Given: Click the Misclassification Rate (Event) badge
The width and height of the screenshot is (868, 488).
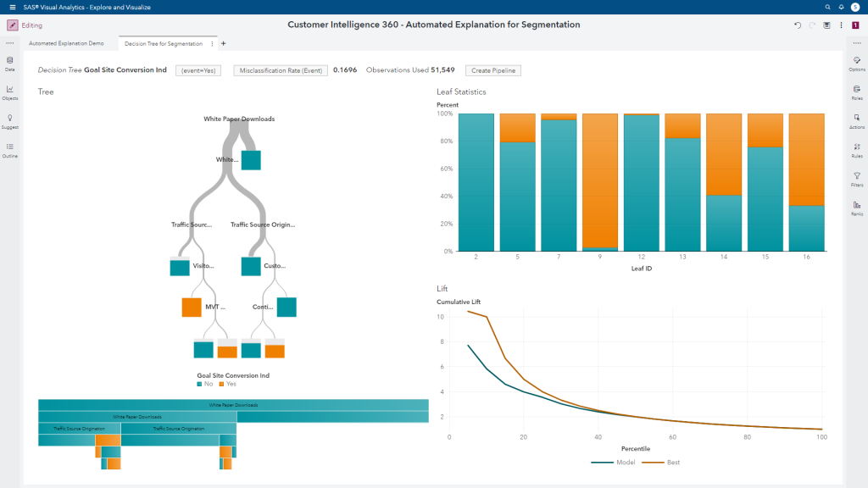Looking at the screenshot, I should [280, 70].
